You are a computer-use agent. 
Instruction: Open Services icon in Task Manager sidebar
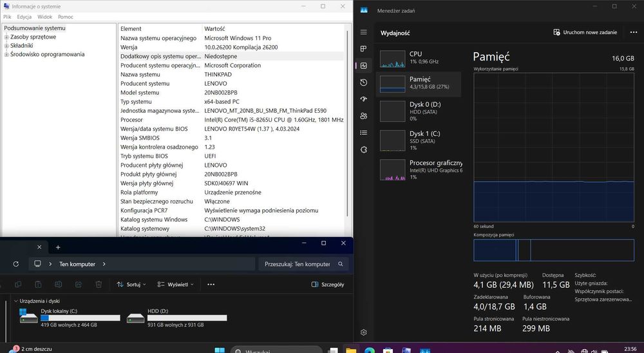pyautogui.click(x=363, y=149)
